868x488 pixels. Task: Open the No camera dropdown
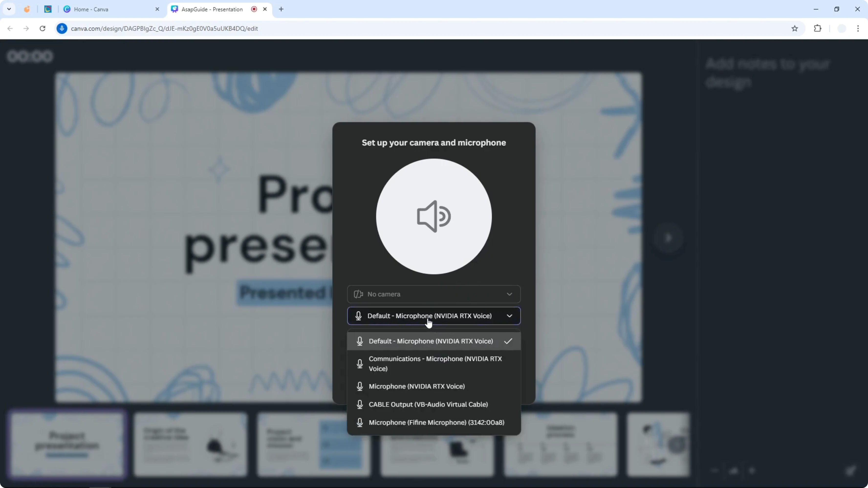click(434, 294)
